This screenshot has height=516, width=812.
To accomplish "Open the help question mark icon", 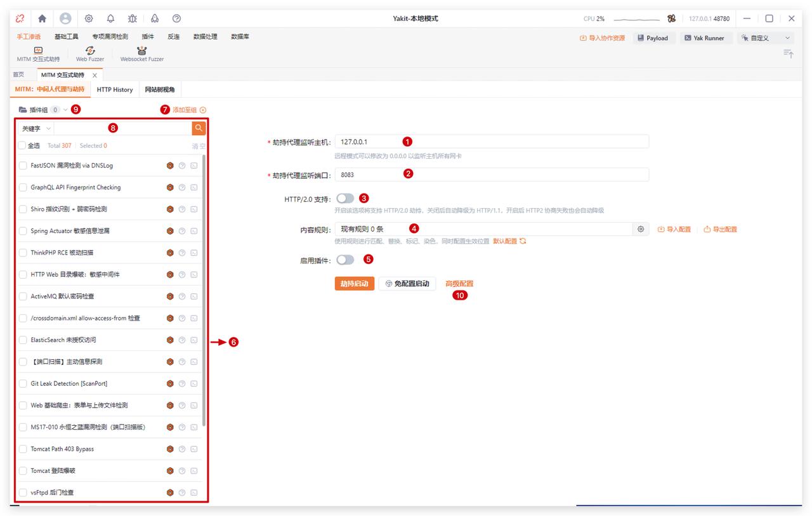I will pyautogui.click(x=176, y=19).
